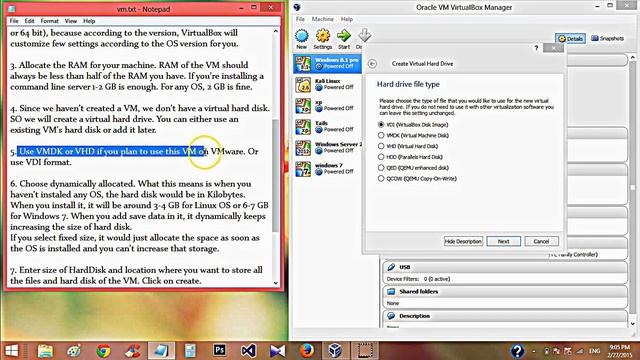Viewport: 640px width, 360px height.
Task: Click VirtualBox details pane scroll up arrow
Action: tap(633, 58)
